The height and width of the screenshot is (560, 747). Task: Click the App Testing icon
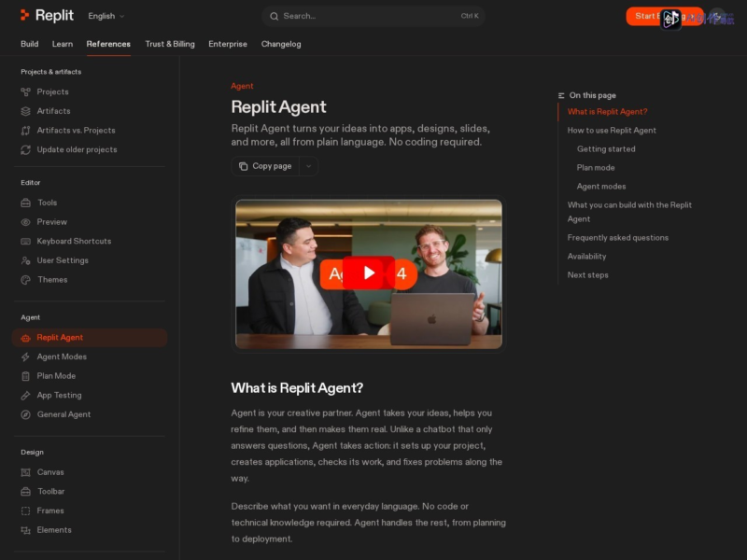point(26,395)
